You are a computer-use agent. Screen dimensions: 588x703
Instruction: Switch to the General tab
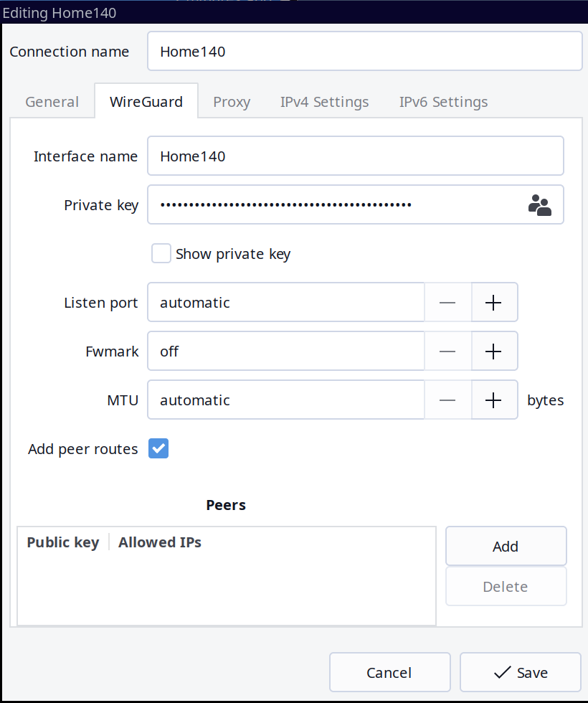pyautogui.click(x=52, y=102)
